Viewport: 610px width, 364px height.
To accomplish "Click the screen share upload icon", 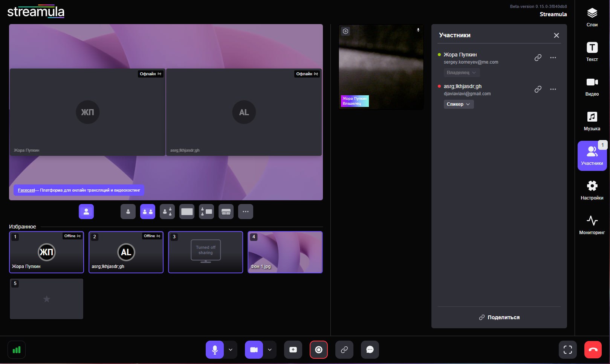I will pos(293,350).
